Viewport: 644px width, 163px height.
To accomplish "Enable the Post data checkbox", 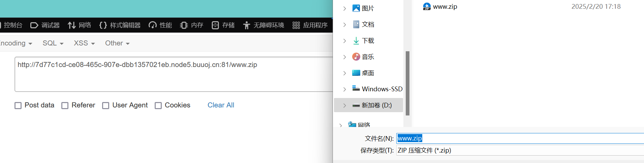I will 18,105.
